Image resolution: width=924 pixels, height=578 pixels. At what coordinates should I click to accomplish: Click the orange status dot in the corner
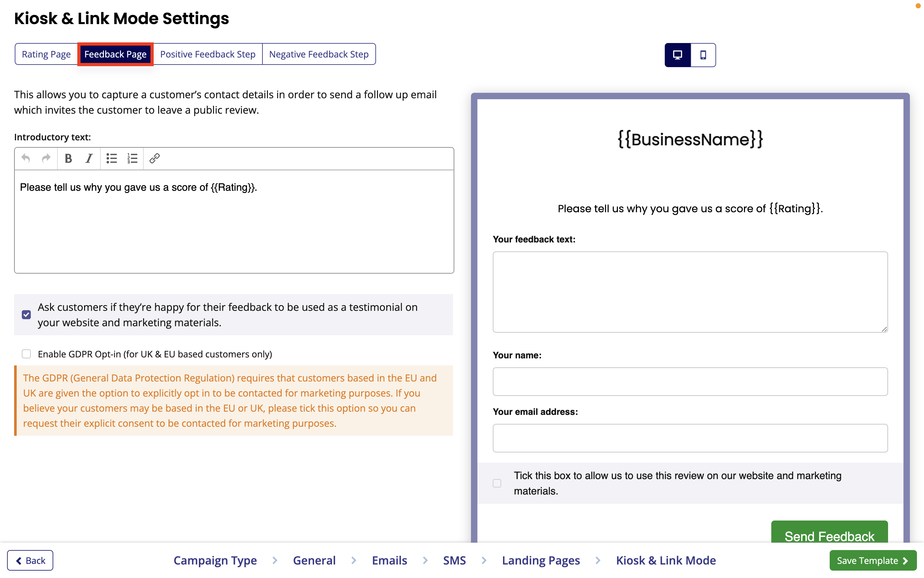(918, 5)
